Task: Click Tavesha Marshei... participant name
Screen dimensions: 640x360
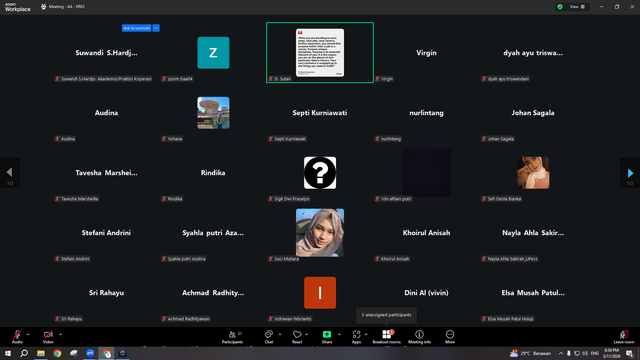Action: [106, 173]
